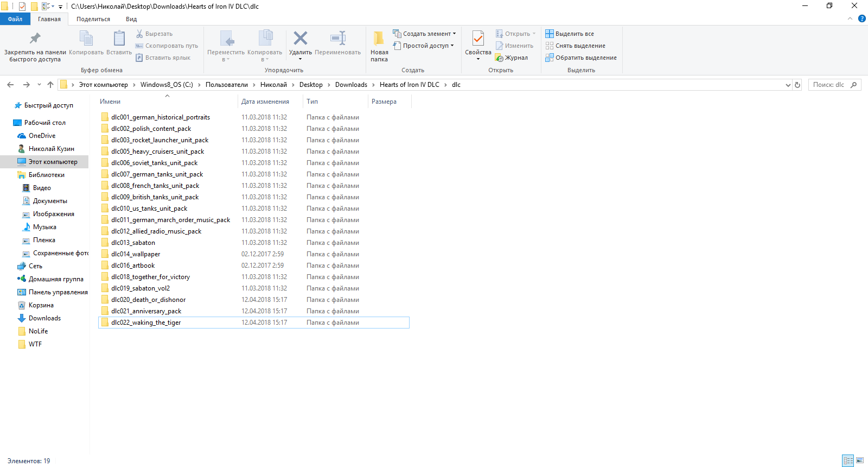The image size is (868, 467).
Task: Open the Easy access (Простой доступ) dropdown
Action: point(423,46)
